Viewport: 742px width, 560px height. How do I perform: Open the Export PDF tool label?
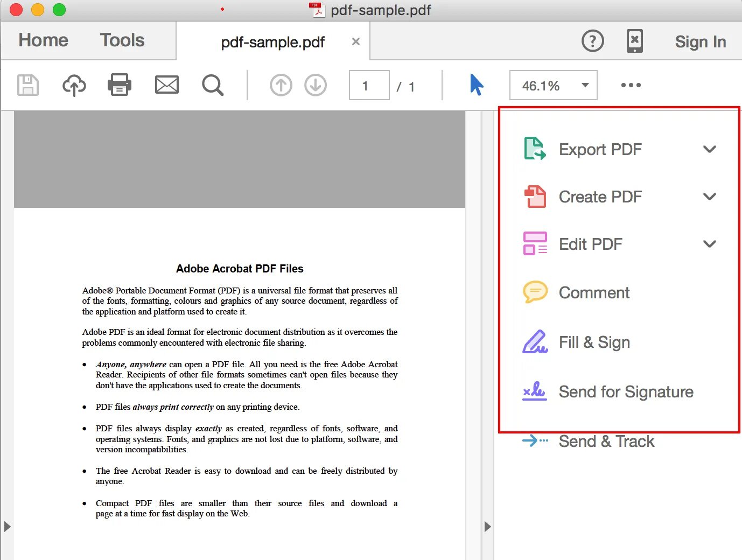600,149
